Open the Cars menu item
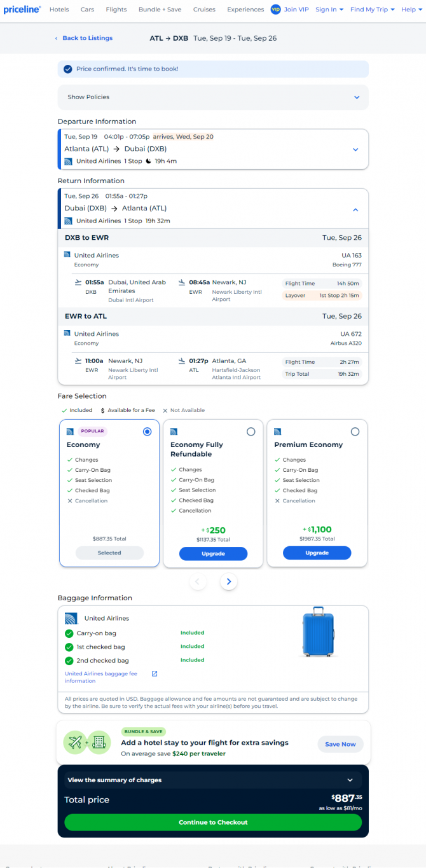This screenshot has height=868, width=426. [x=87, y=10]
